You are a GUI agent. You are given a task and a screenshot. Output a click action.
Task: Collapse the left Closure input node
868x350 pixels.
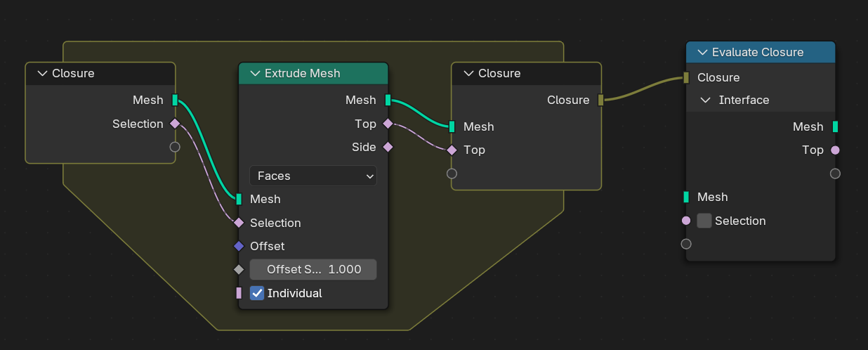[41, 73]
